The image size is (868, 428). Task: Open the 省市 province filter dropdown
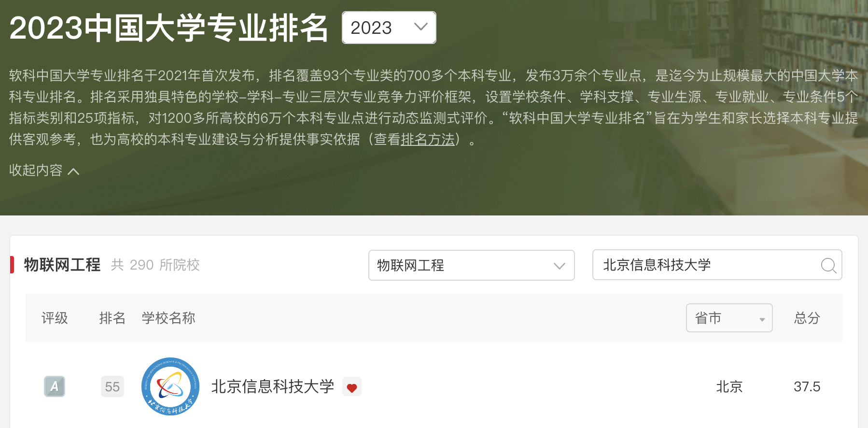[729, 318]
